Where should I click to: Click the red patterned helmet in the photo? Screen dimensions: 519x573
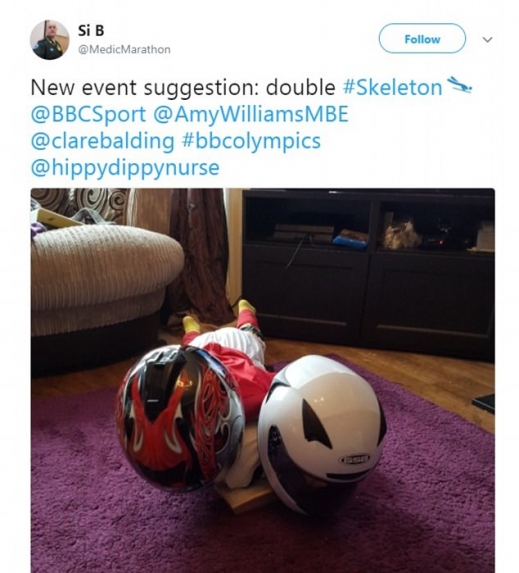pyautogui.click(x=180, y=417)
